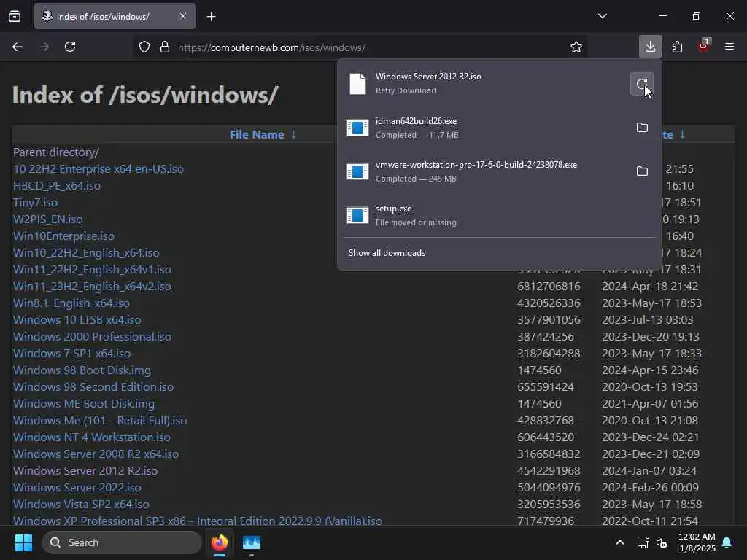Click descending arrow beside File Name
The image size is (747, 560).
293,135
